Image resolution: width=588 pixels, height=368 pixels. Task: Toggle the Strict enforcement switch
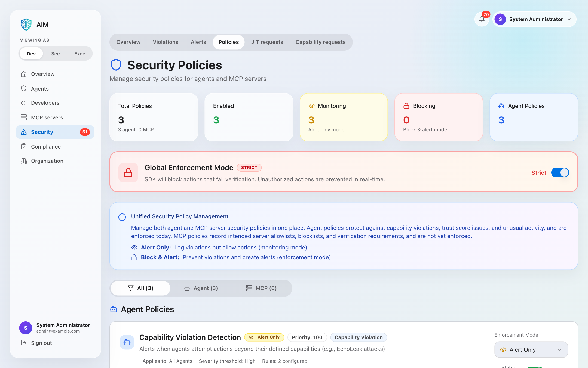(560, 173)
